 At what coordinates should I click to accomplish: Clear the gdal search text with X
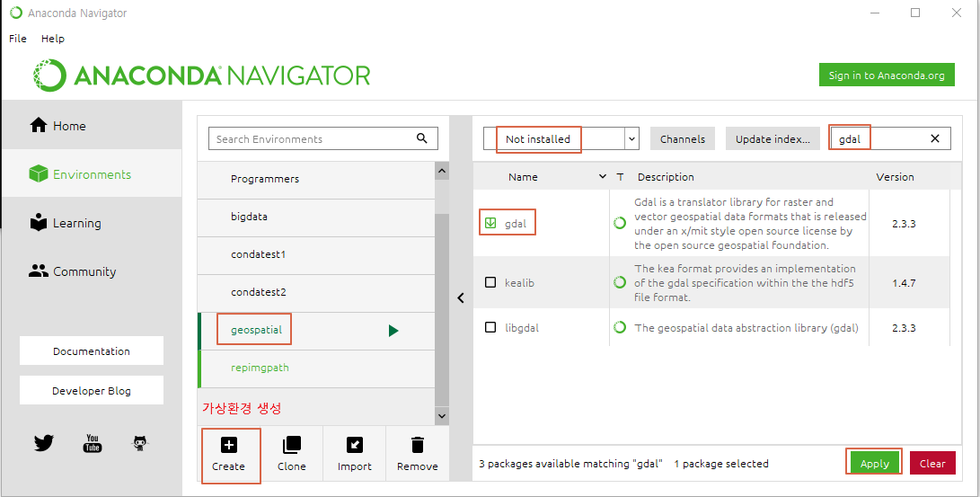935,138
